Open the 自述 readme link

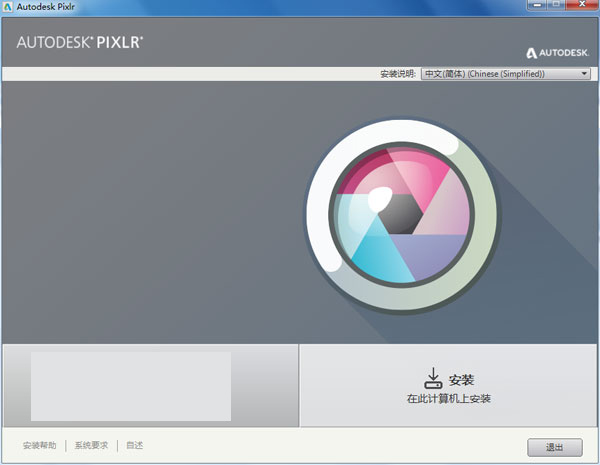135,445
